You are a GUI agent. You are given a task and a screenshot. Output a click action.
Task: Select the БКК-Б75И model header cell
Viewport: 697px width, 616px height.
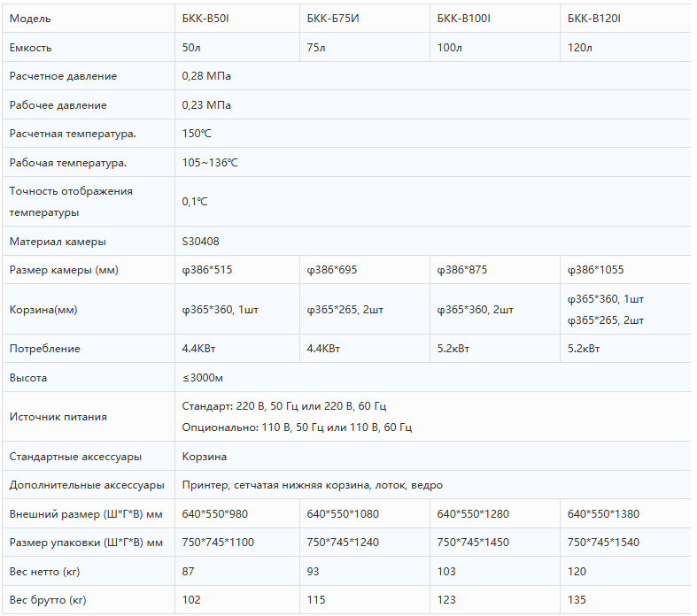click(x=365, y=19)
